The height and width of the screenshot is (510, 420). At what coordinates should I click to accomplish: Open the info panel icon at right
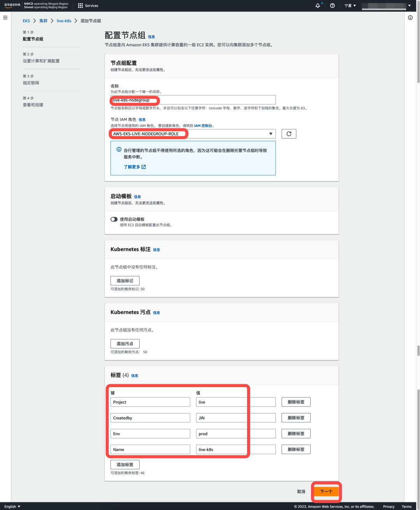click(x=410, y=18)
